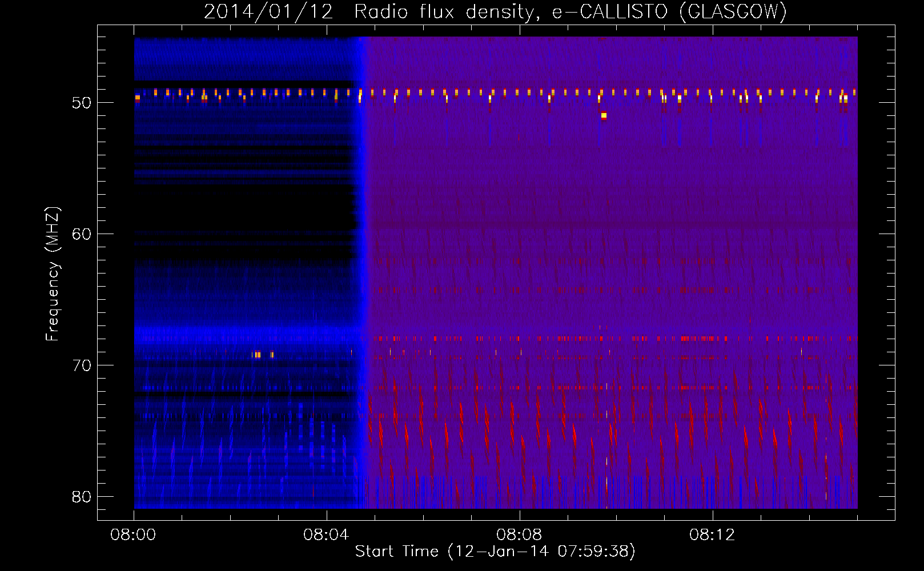Click the 08:04 time axis label
The width and height of the screenshot is (924, 571).
click(x=326, y=535)
